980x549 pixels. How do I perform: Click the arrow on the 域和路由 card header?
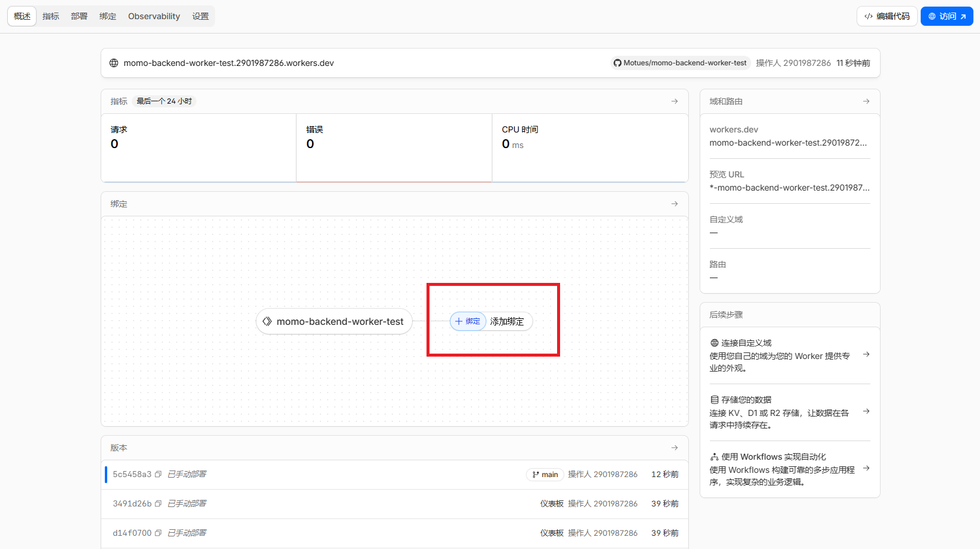click(866, 101)
